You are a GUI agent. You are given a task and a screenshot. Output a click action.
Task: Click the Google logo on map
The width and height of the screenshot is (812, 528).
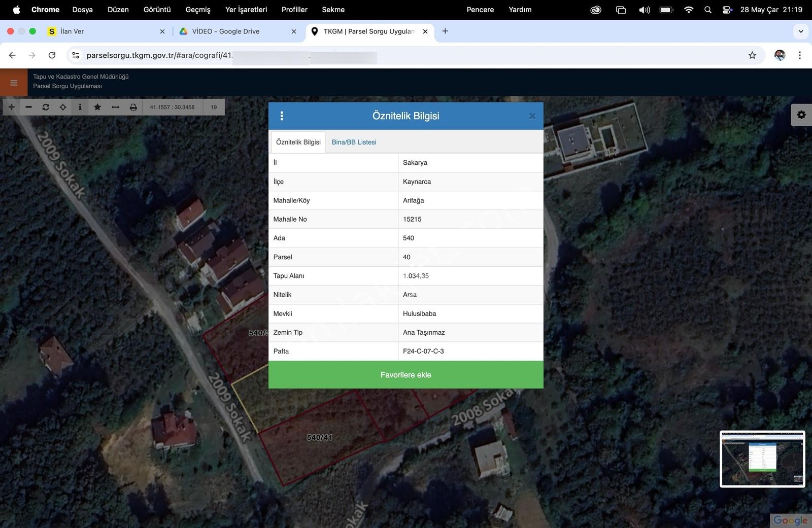(x=790, y=520)
